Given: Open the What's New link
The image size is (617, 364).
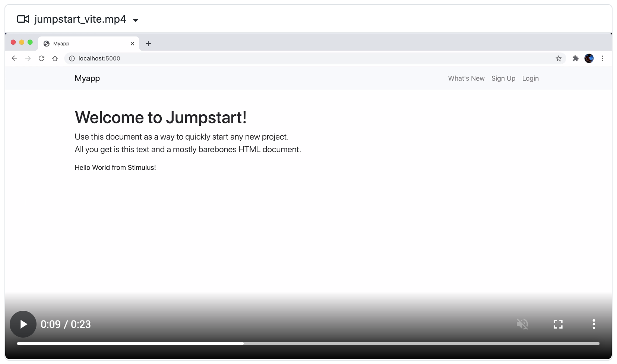Looking at the screenshot, I should point(466,79).
